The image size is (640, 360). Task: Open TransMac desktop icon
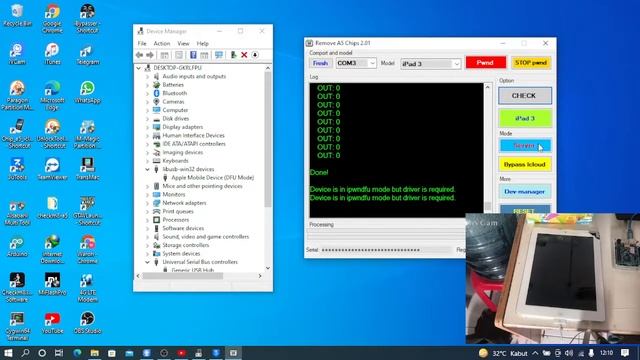[x=87, y=169]
